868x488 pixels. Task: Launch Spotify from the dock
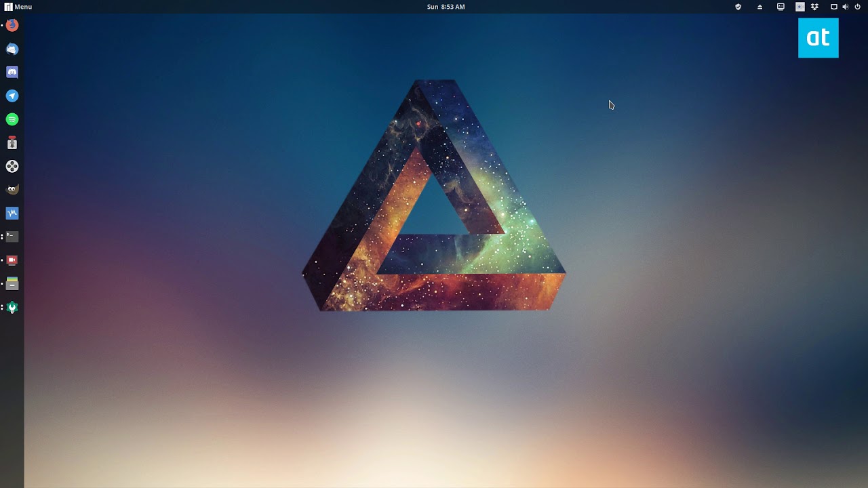(12, 119)
